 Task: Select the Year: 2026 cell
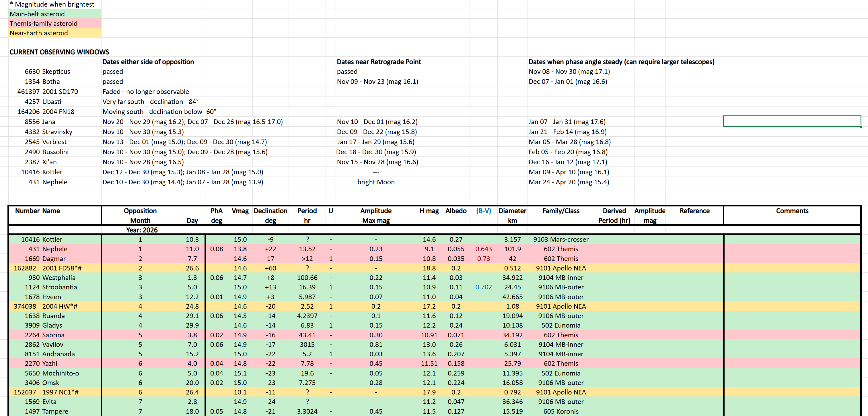141,230
